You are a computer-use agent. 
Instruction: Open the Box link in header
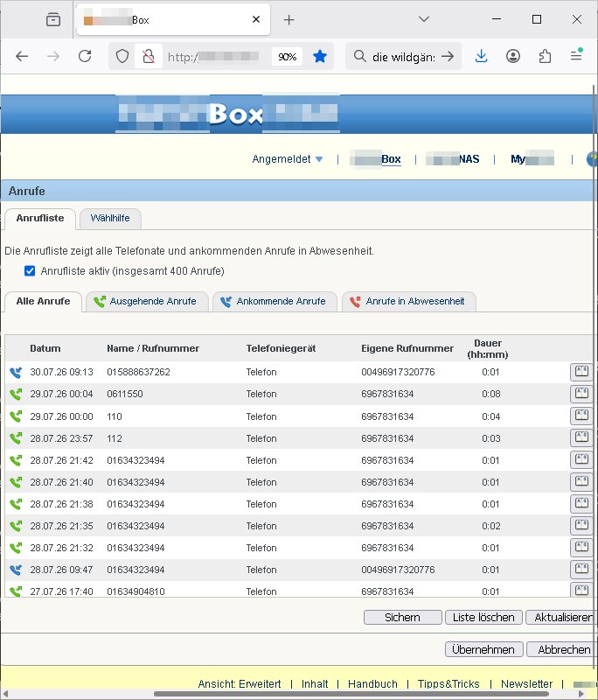click(375, 159)
